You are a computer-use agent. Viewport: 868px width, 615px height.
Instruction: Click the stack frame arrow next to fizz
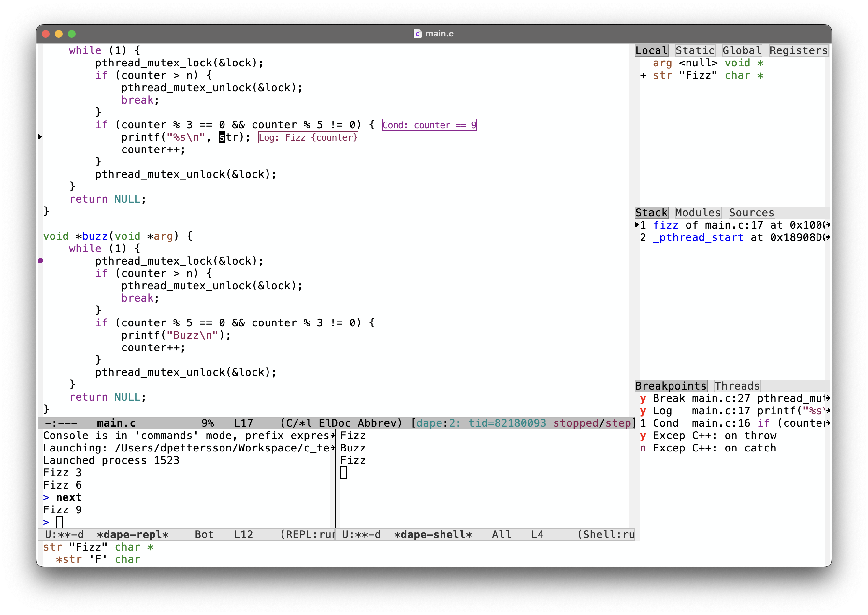tap(637, 225)
